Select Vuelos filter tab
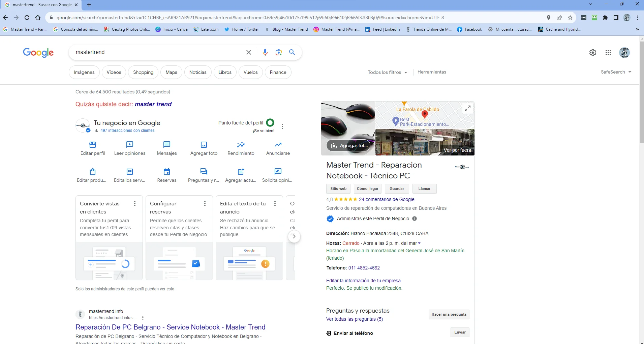This screenshot has height=344, width=644. (251, 72)
